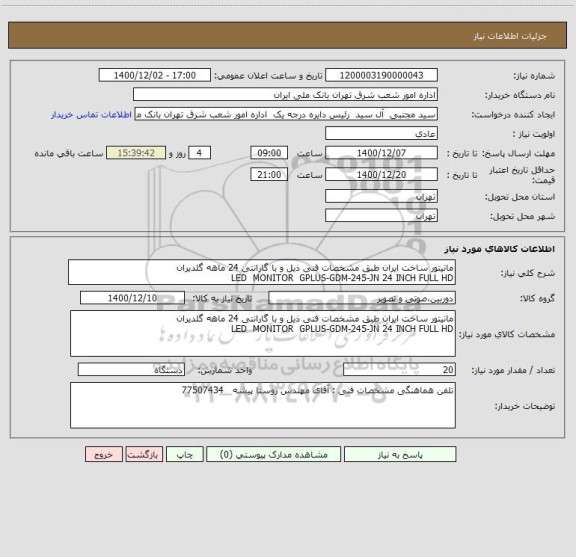Click the تاریخ و ساعت اعلان عمومی label

pos(268,76)
